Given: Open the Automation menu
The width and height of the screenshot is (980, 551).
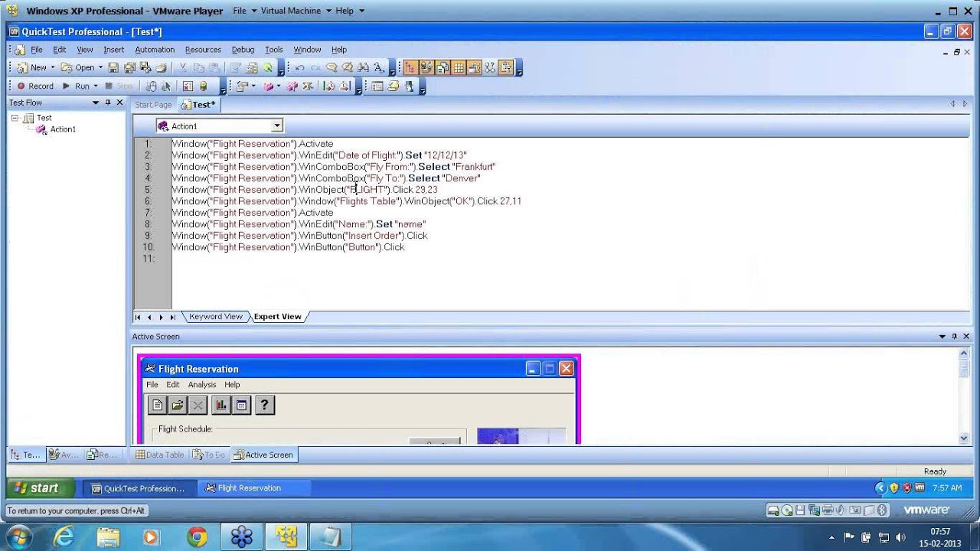Looking at the screenshot, I should tap(155, 50).
